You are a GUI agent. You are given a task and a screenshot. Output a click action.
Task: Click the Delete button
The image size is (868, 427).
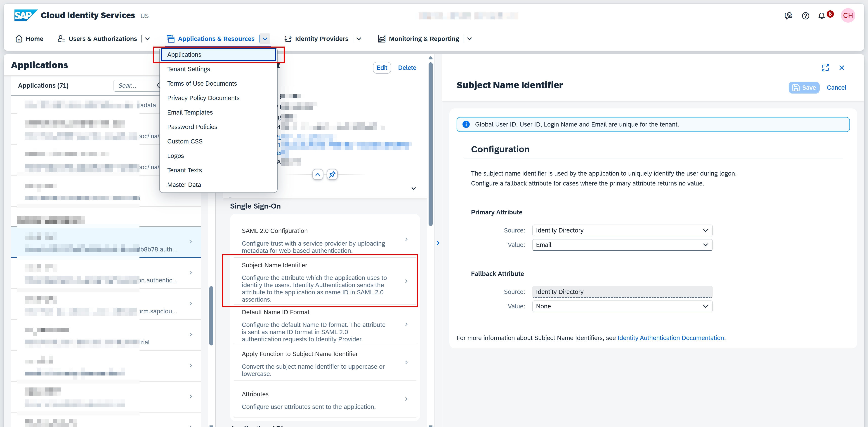point(407,68)
